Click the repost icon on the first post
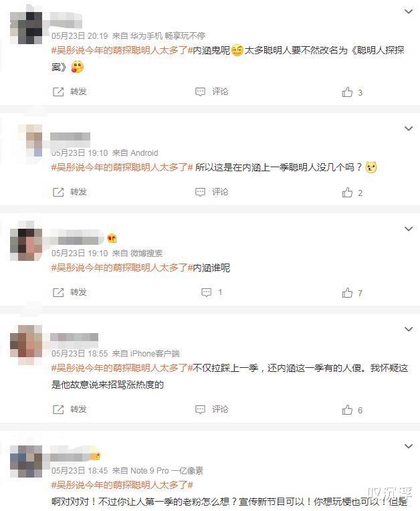This screenshot has width=420, height=511. click(x=58, y=92)
